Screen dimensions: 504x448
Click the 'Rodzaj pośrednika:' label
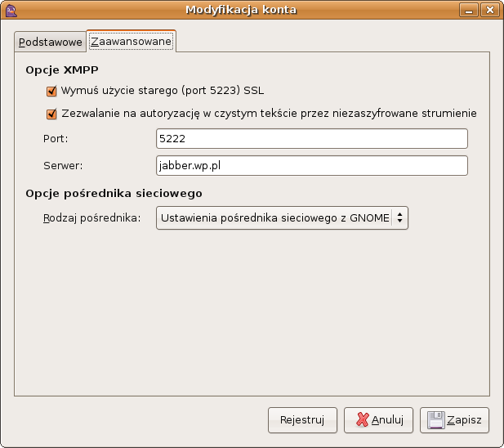coord(92,218)
